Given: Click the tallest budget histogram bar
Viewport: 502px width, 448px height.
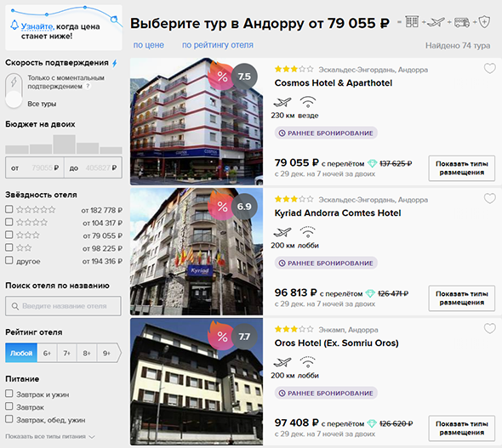Looking at the screenshot, I should pos(65,145).
